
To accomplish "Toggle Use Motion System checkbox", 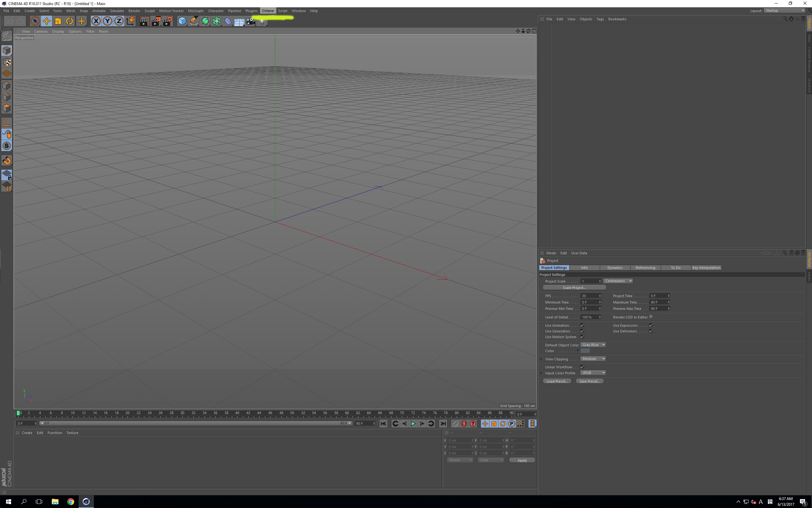I will coord(582,337).
